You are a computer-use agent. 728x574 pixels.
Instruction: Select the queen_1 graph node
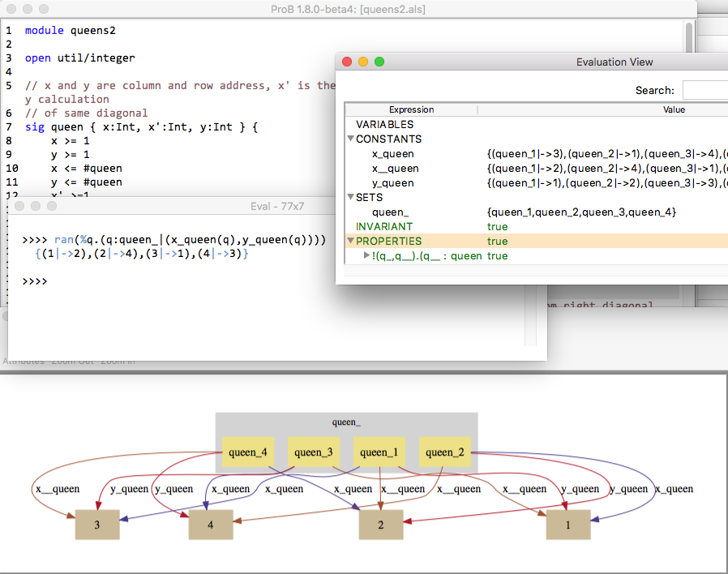pos(379,452)
